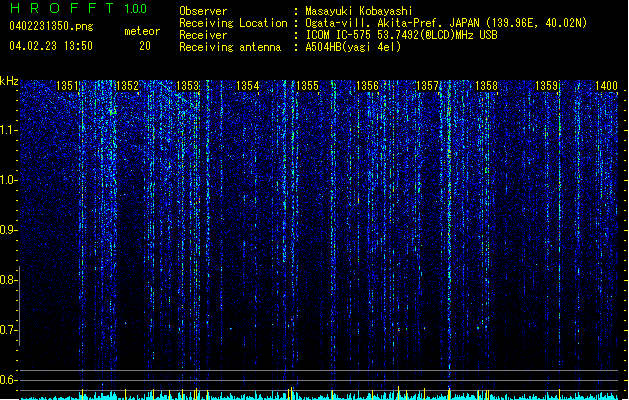The image size is (629, 400).
Task: Click the 1356 time marker
Action: click(367, 86)
